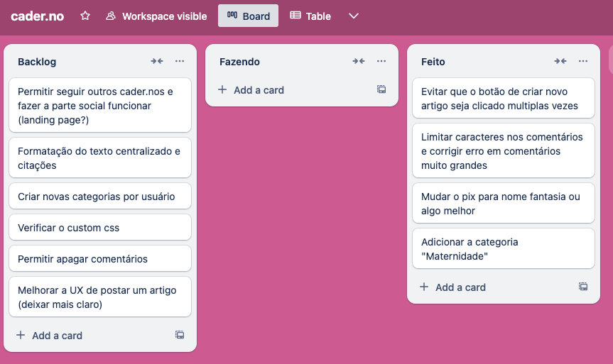Collapse the Feito list
613x364 pixels.
tap(560, 61)
